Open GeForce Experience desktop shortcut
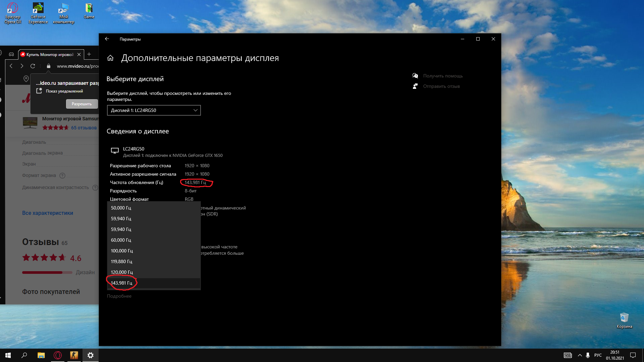Viewport: 644px width, 362px height. (38, 13)
